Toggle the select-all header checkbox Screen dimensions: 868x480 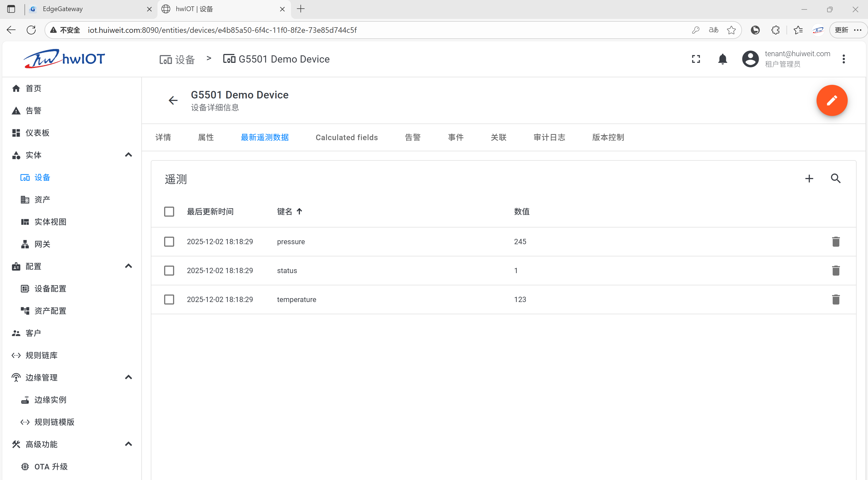click(169, 212)
